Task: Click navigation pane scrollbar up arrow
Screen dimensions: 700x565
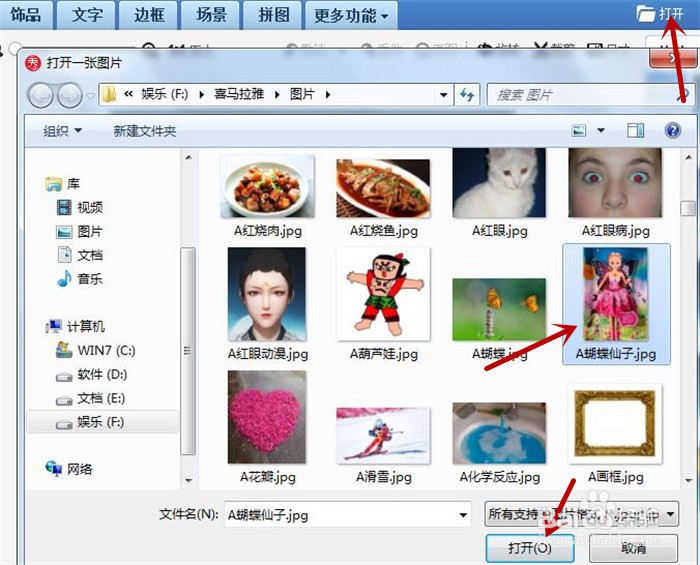Action: (x=188, y=158)
